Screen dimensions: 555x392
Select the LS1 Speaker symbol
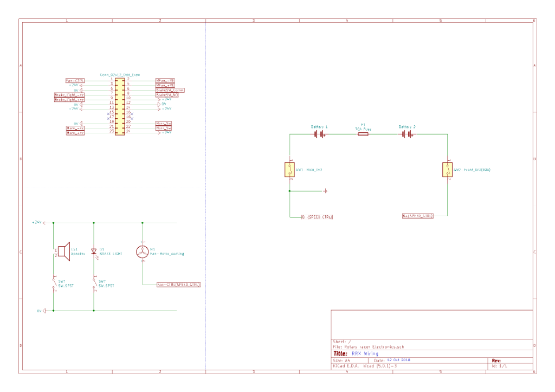tap(64, 252)
